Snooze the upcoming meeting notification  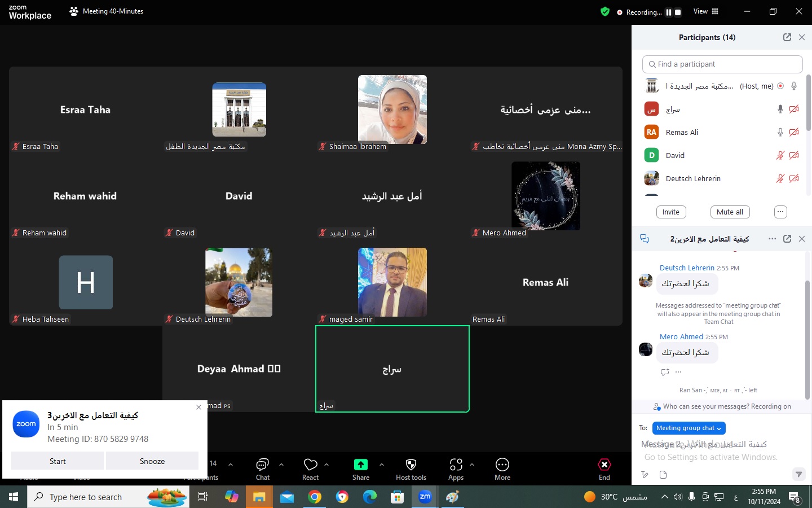pos(152,461)
